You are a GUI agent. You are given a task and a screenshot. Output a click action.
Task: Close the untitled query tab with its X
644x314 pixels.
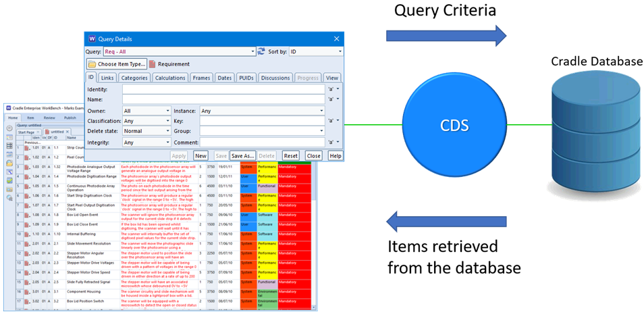pyautogui.click(x=68, y=132)
